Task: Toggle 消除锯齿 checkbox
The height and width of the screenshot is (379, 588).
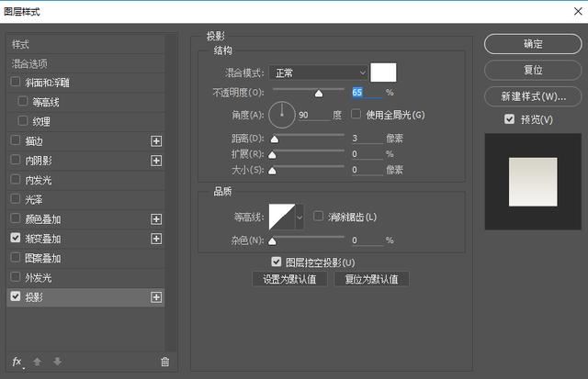Action: coord(318,216)
